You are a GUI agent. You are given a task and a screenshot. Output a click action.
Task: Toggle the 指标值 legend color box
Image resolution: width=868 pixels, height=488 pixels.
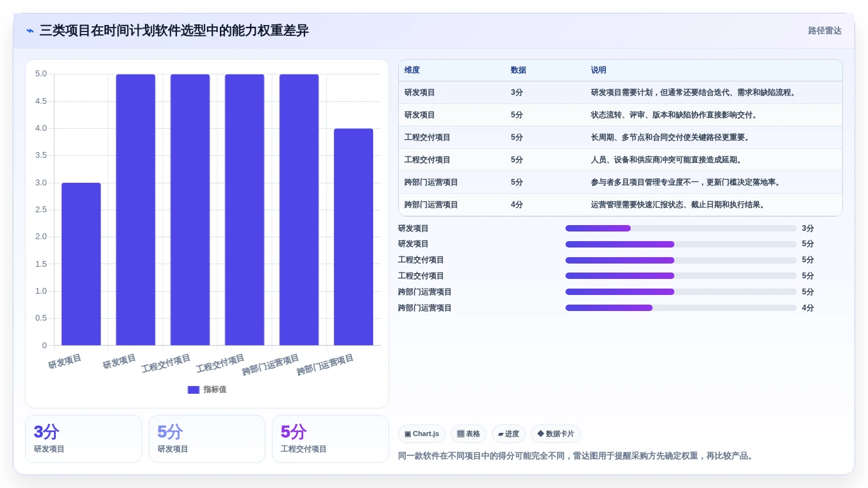(x=194, y=390)
